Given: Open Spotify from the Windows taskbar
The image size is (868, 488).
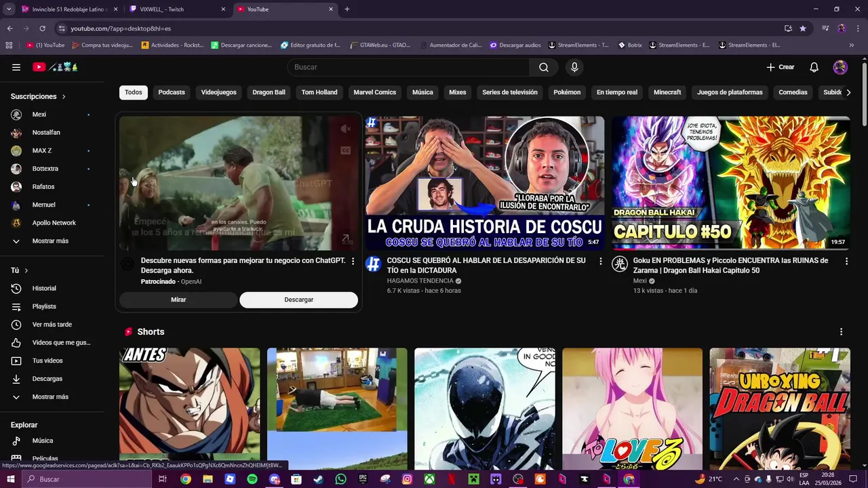Looking at the screenshot, I should (252, 479).
